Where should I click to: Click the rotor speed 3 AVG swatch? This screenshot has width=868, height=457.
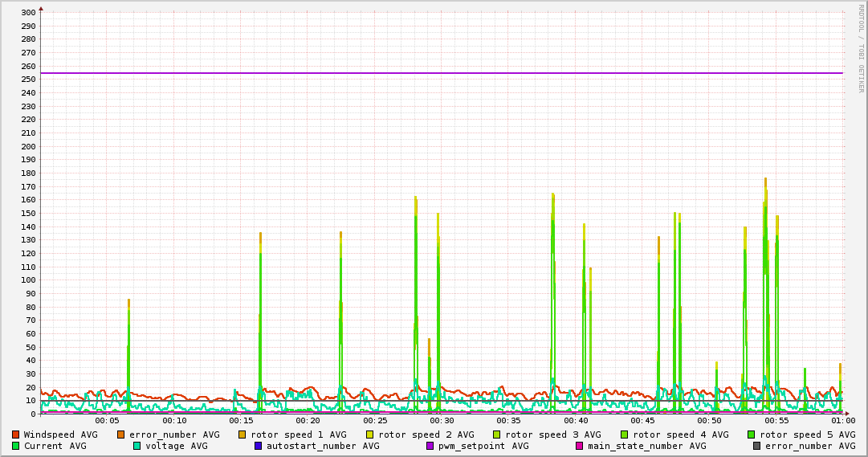click(496, 435)
